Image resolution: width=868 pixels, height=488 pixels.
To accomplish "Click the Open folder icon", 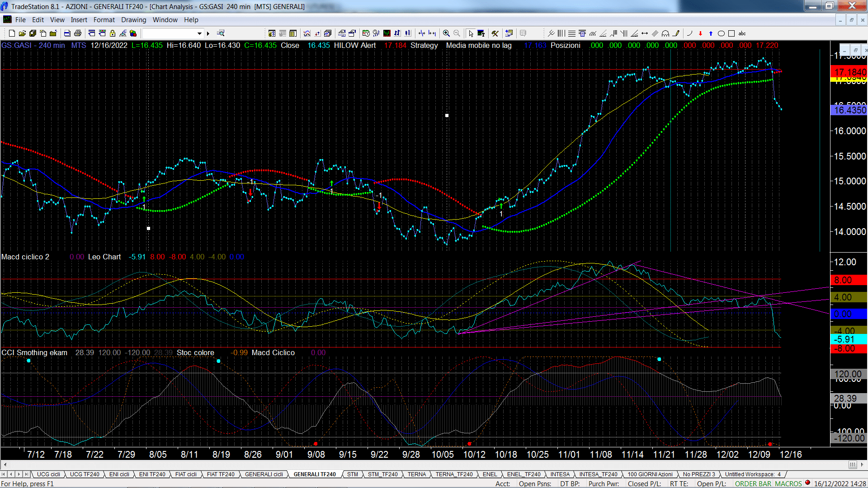I will click(22, 33).
